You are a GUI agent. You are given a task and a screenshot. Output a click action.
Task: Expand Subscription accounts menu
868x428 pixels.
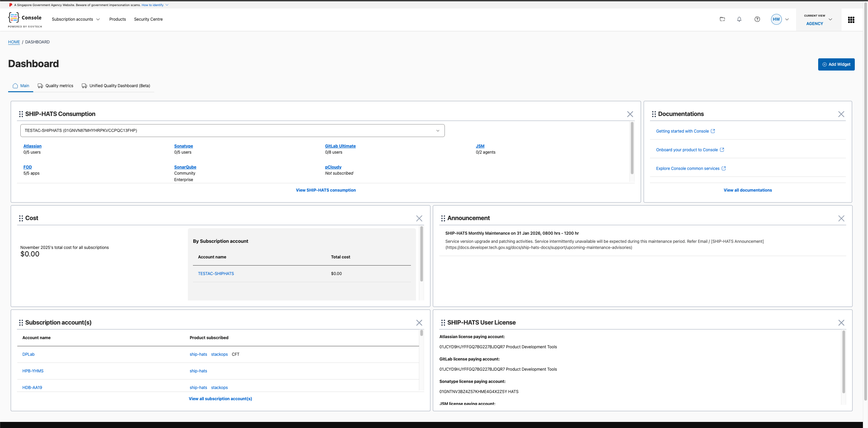click(x=76, y=19)
